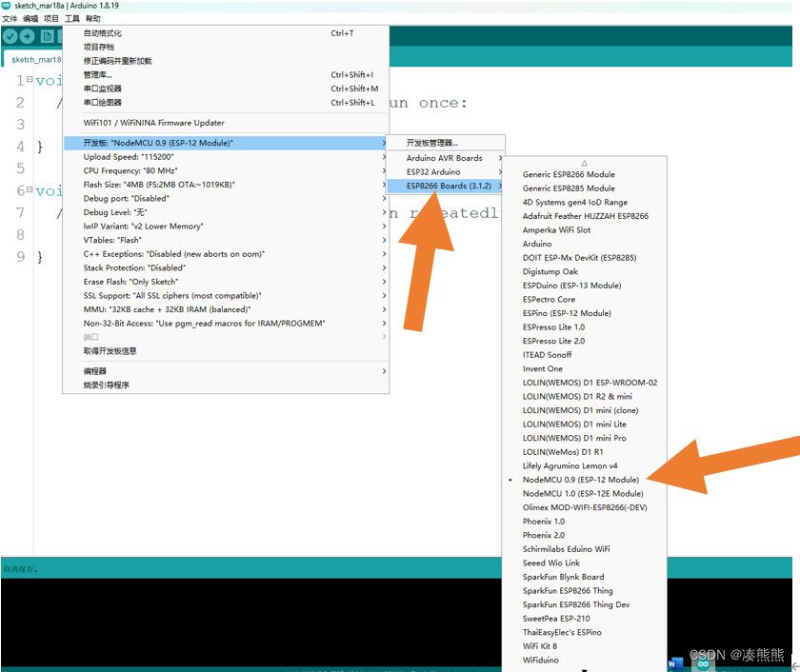Select LOLIN(WEMOS) D1 R2 & mini board
The image size is (800, 672).
[x=585, y=396]
